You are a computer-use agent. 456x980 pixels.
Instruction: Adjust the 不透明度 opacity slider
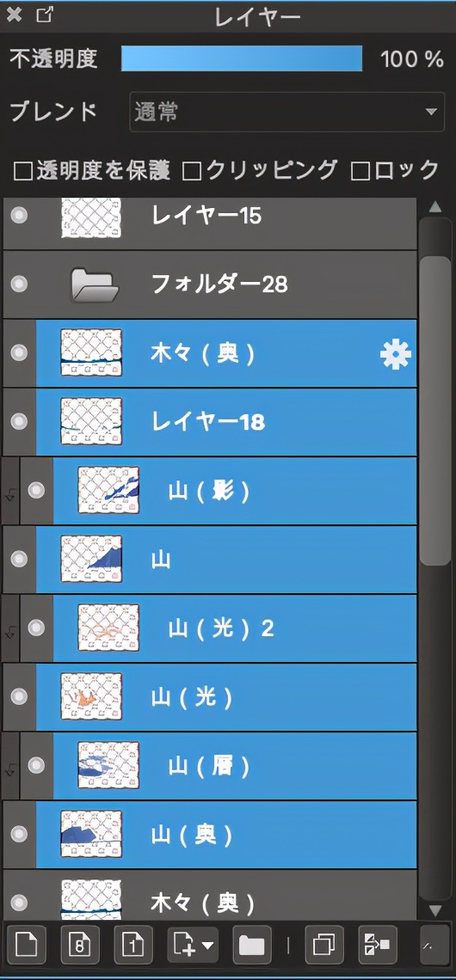(242, 59)
